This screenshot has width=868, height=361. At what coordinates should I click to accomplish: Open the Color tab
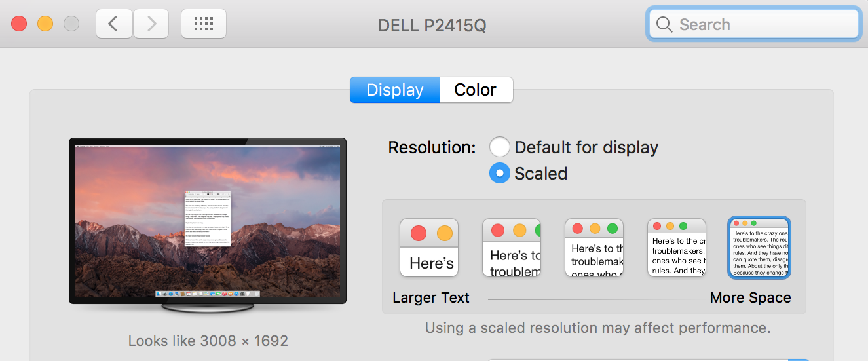pos(476,90)
